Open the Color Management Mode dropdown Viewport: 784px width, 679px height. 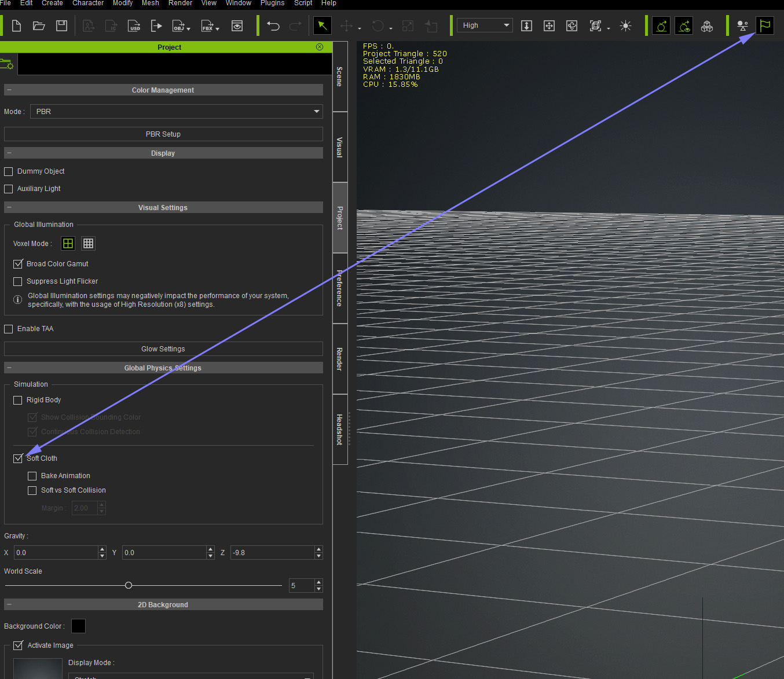click(176, 112)
